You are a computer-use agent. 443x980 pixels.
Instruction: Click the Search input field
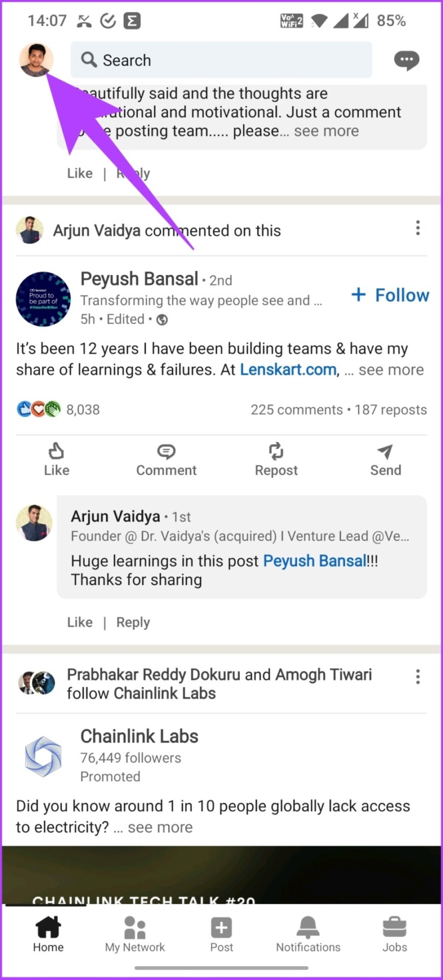click(221, 60)
